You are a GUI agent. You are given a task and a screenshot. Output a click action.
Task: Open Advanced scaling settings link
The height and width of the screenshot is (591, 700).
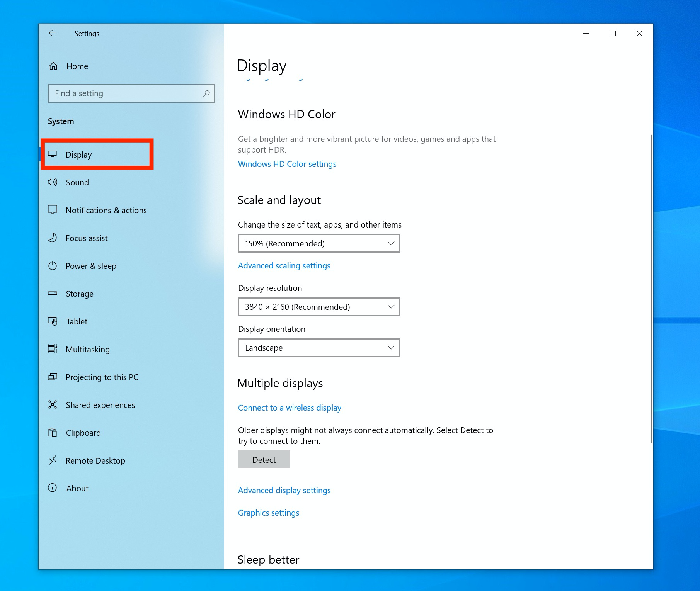(x=284, y=266)
